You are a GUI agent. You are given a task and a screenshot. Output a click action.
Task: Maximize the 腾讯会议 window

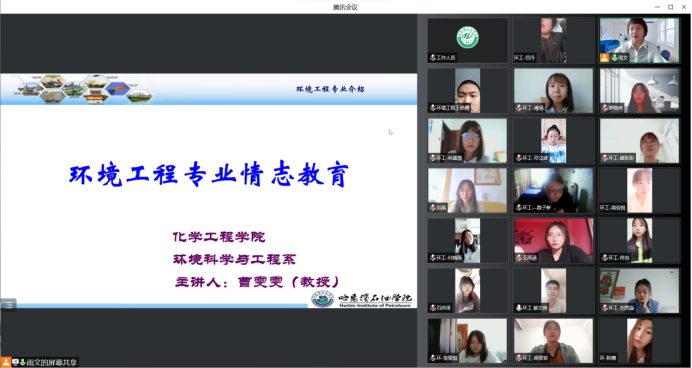pos(670,7)
